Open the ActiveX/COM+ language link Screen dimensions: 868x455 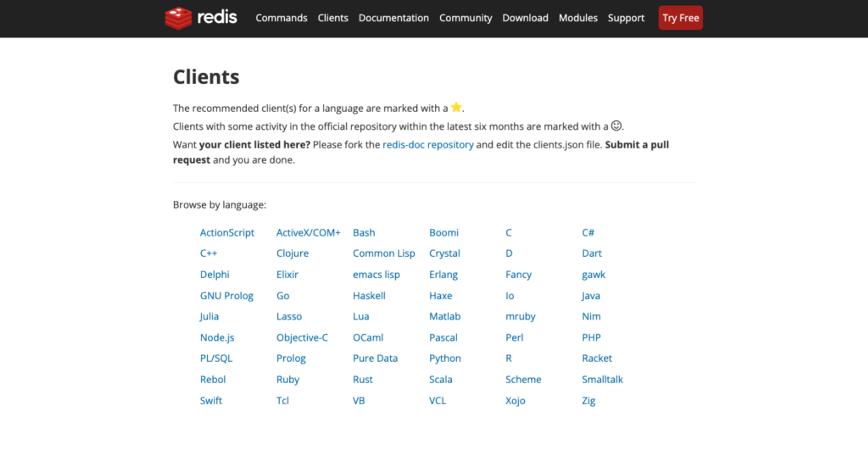(x=308, y=233)
